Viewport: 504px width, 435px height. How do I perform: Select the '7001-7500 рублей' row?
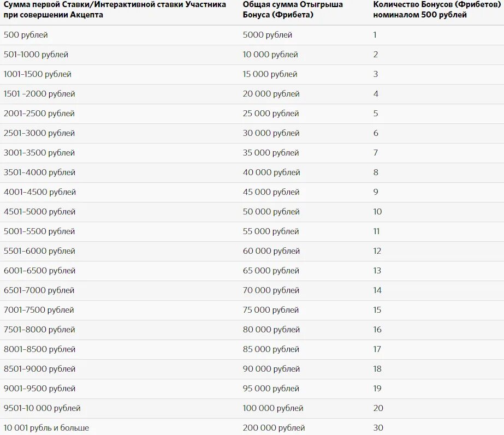pyautogui.click(x=252, y=310)
